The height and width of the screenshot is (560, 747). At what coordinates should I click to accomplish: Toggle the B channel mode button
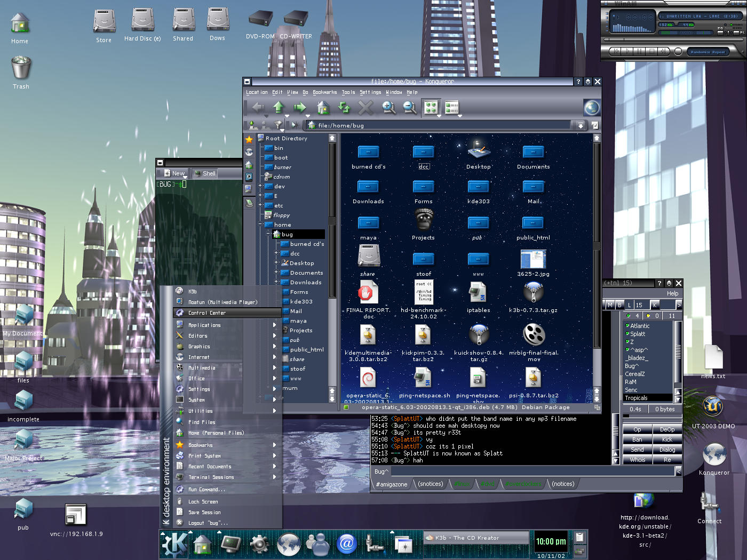[619, 305]
